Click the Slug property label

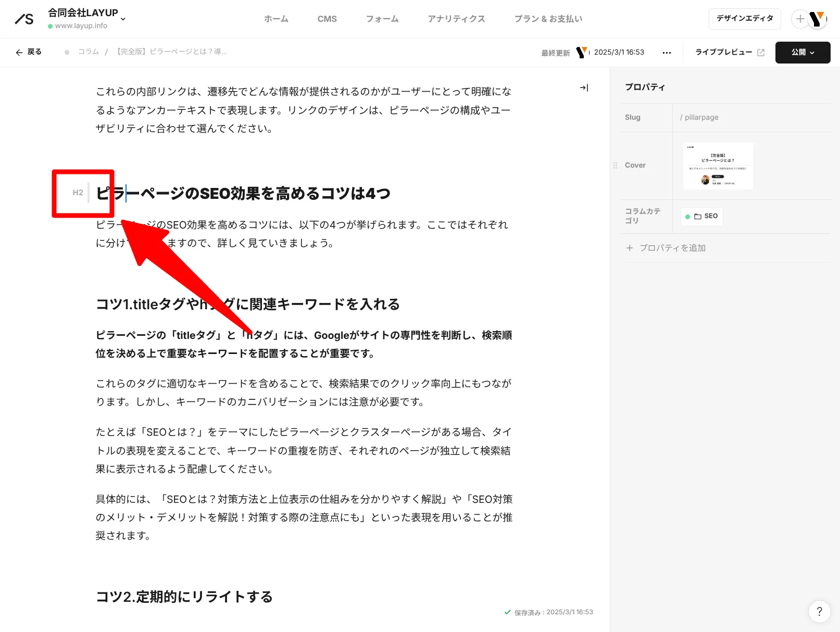(x=632, y=118)
